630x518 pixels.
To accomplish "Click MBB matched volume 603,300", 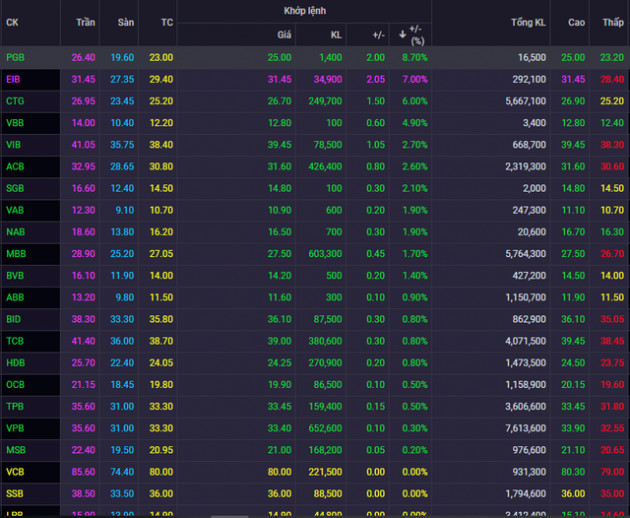I will tap(325, 254).
